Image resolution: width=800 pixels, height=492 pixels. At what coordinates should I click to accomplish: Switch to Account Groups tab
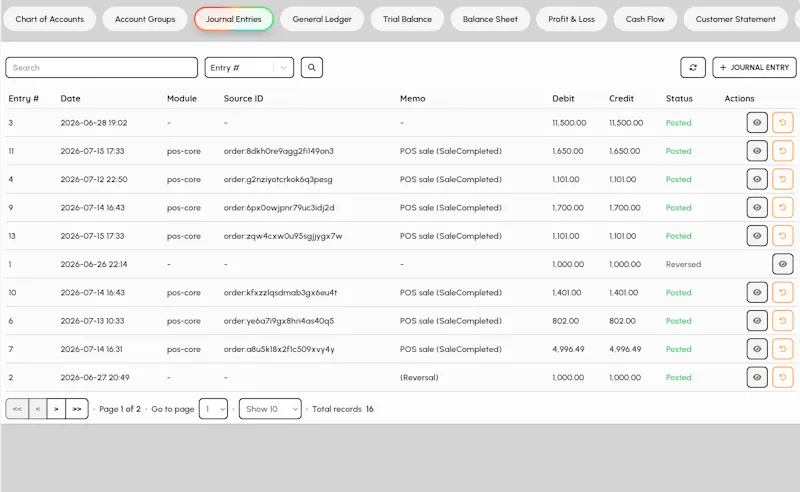[145, 19]
